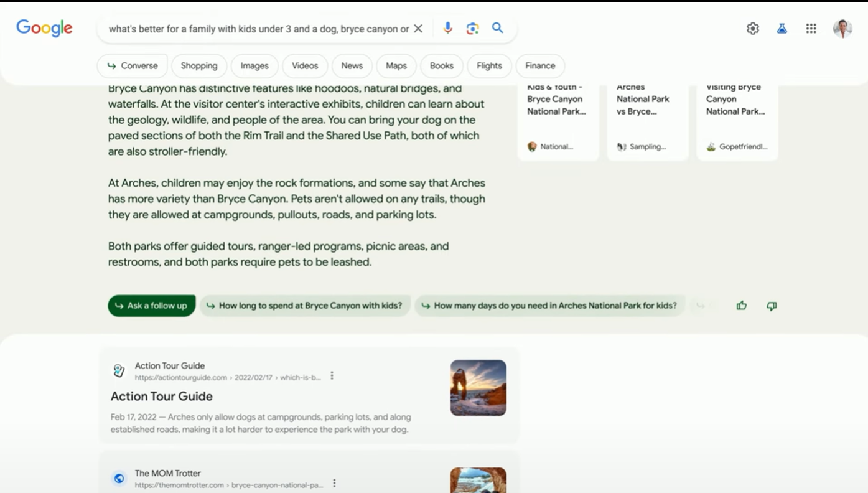Click the "Both parks offer guided tours" paragraph
Image resolution: width=868 pixels, height=493 pixels.
click(x=279, y=254)
